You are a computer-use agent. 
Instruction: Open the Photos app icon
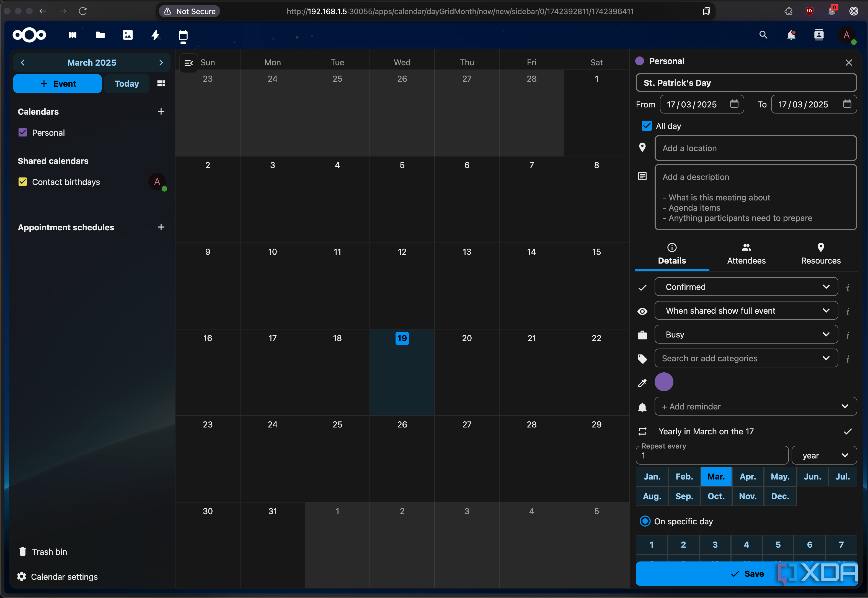(128, 35)
